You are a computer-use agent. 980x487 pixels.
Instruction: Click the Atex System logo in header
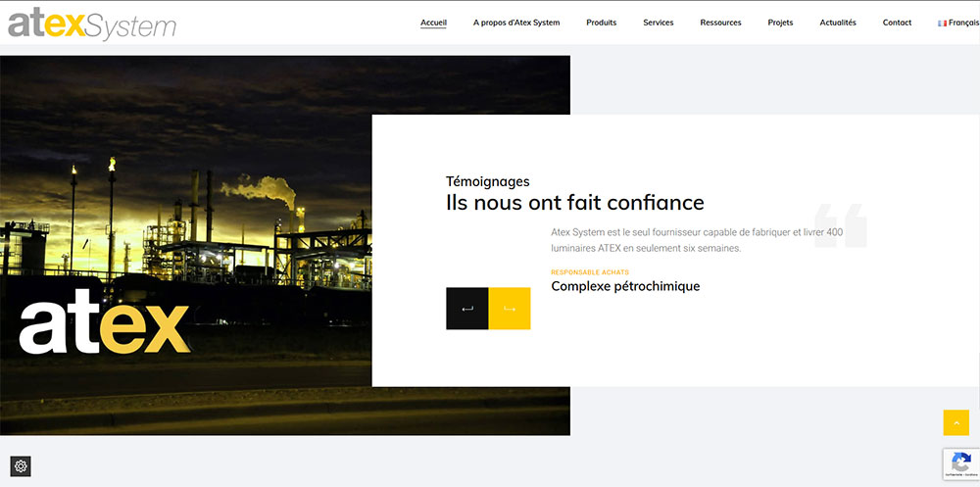[x=92, y=25]
